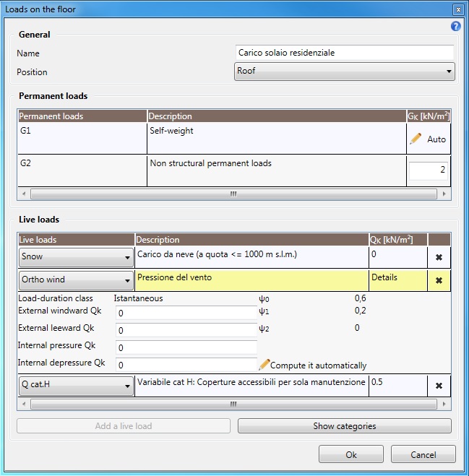This screenshot has width=469, height=476.
Task: Click Description header in Live loads table
Action: click(x=251, y=240)
